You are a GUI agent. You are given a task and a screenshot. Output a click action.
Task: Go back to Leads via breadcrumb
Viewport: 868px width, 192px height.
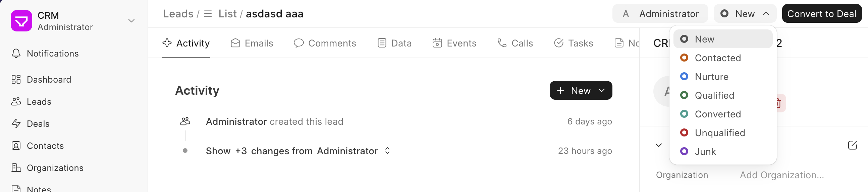coord(178,14)
